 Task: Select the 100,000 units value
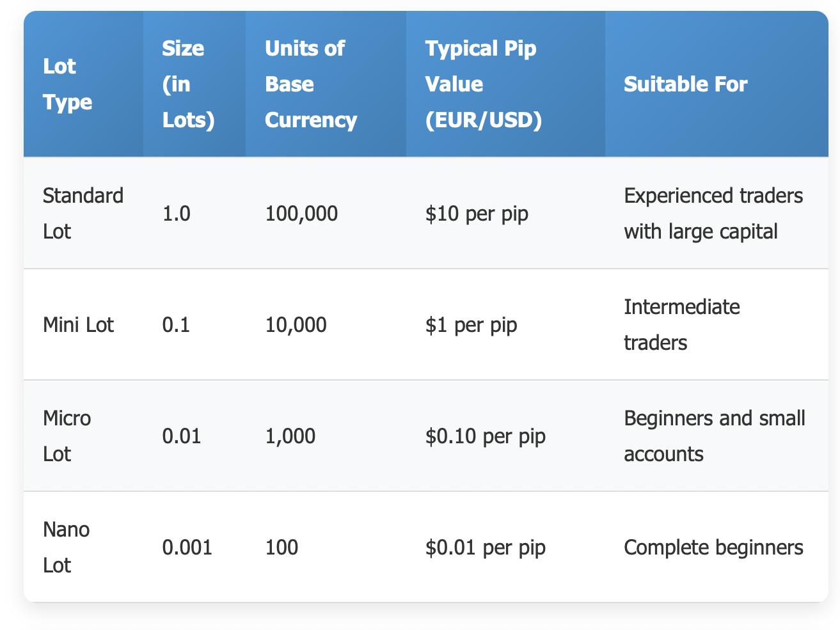point(301,214)
